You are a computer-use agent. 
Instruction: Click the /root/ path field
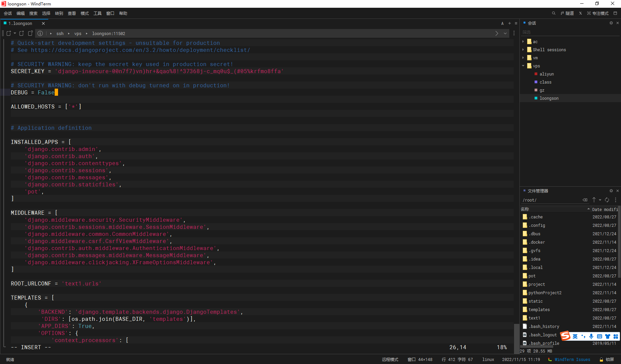[x=551, y=200]
